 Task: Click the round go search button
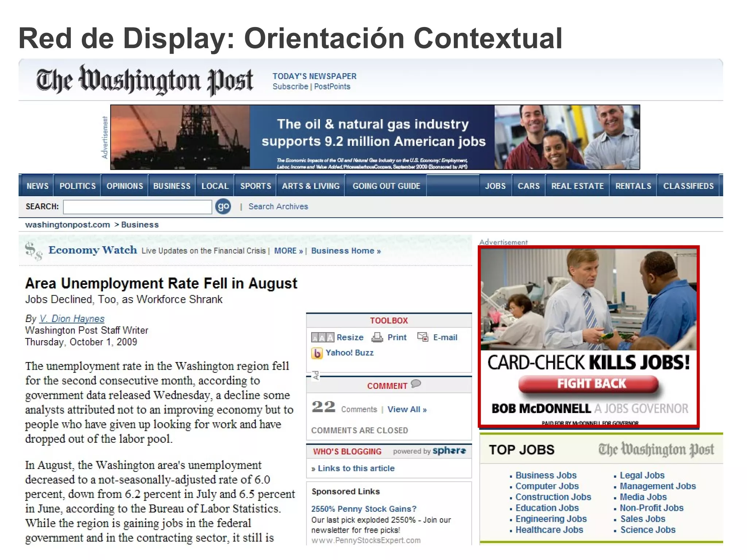(223, 207)
